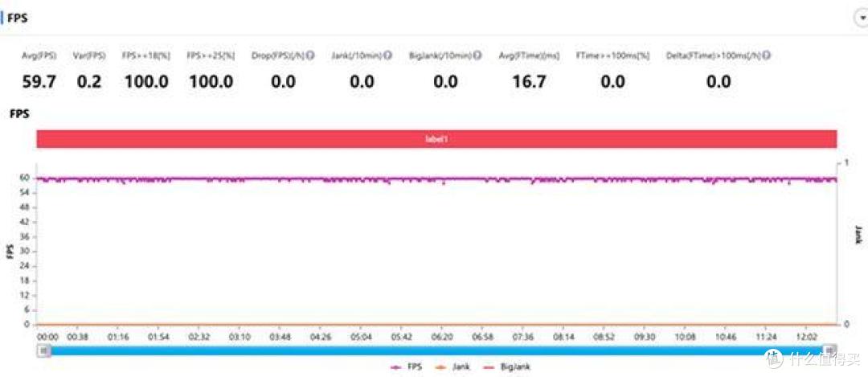Click the magenta FPS line in chart
Viewport: 868px width, 377px height.
(x=436, y=179)
